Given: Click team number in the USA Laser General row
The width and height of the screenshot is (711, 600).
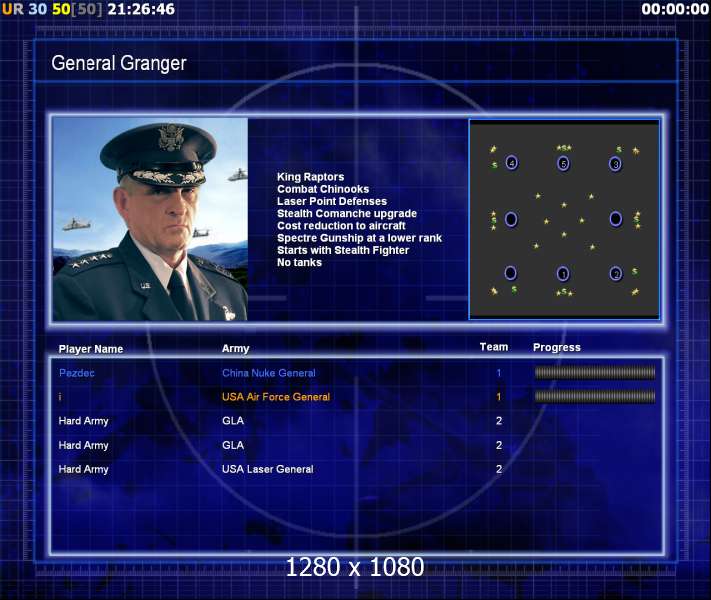Looking at the screenshot, I should (499, 469).
